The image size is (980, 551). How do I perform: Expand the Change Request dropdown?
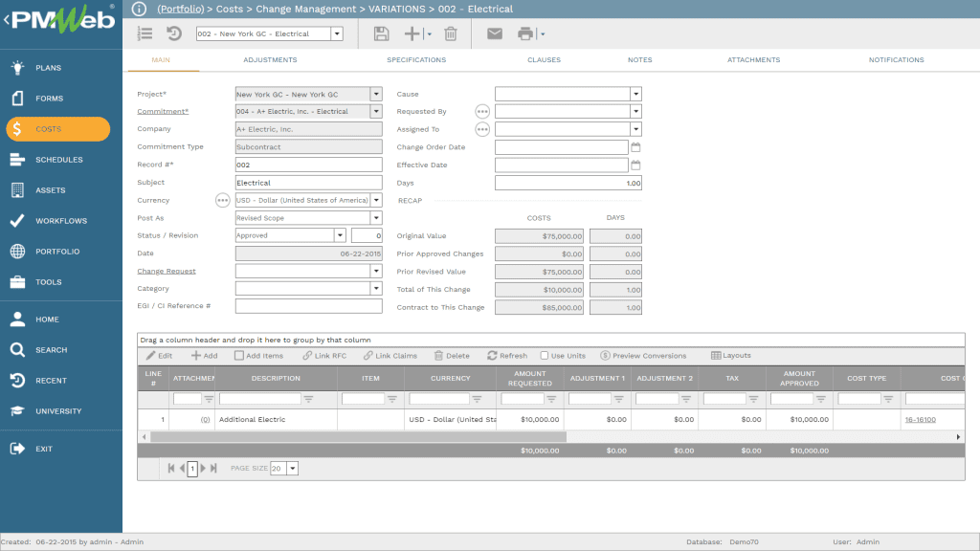point(376,271)
